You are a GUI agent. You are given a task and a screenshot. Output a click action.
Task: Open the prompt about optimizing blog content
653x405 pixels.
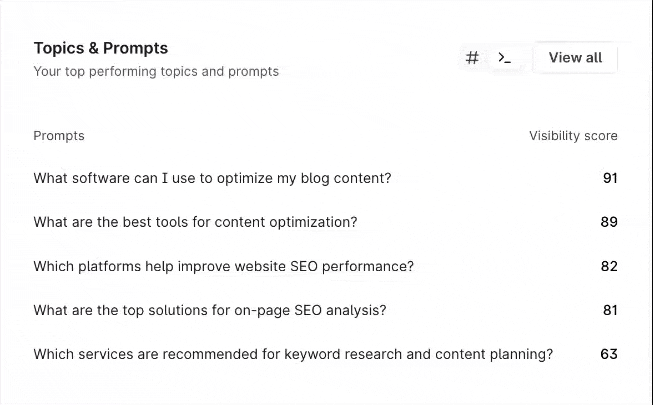pos(212,178)
